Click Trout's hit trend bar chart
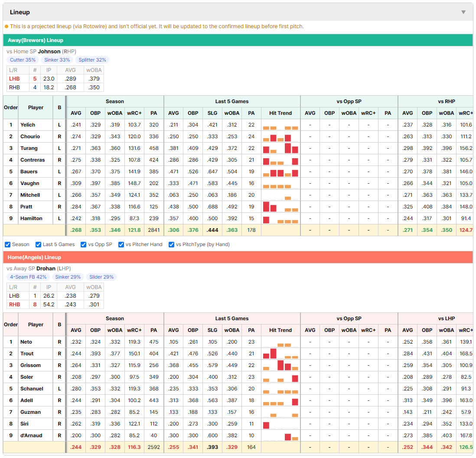This screenshot has width=476, height=458. (x=280, y=354)
